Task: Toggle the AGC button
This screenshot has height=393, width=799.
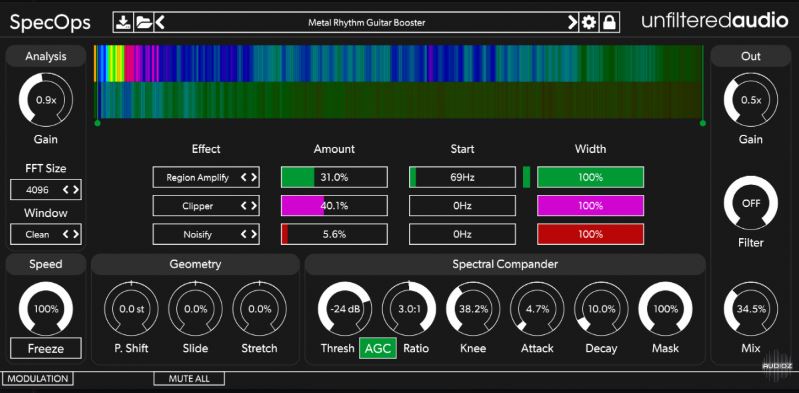Action: coord(378,349)
